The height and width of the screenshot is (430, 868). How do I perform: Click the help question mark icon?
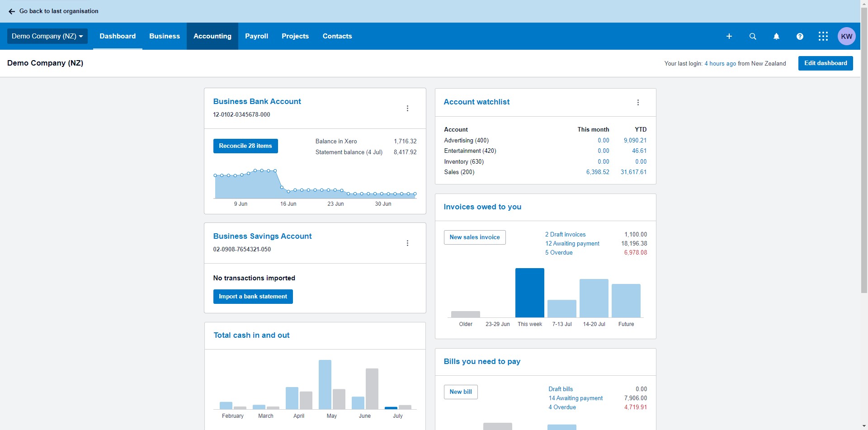800,36
